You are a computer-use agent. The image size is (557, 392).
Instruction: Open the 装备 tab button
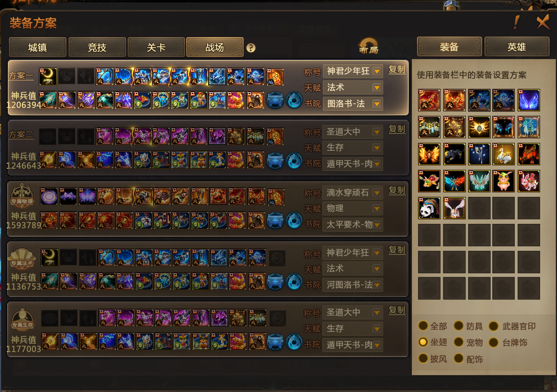450,47
